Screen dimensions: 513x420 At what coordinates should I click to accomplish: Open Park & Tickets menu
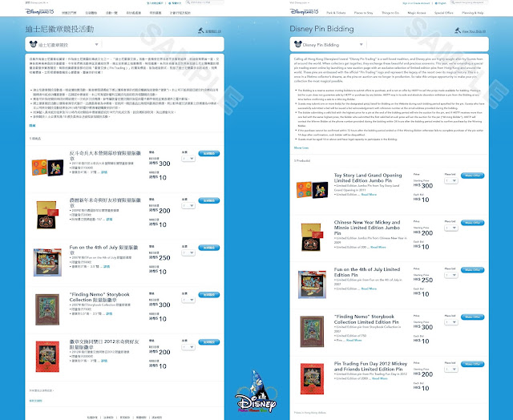336,13
